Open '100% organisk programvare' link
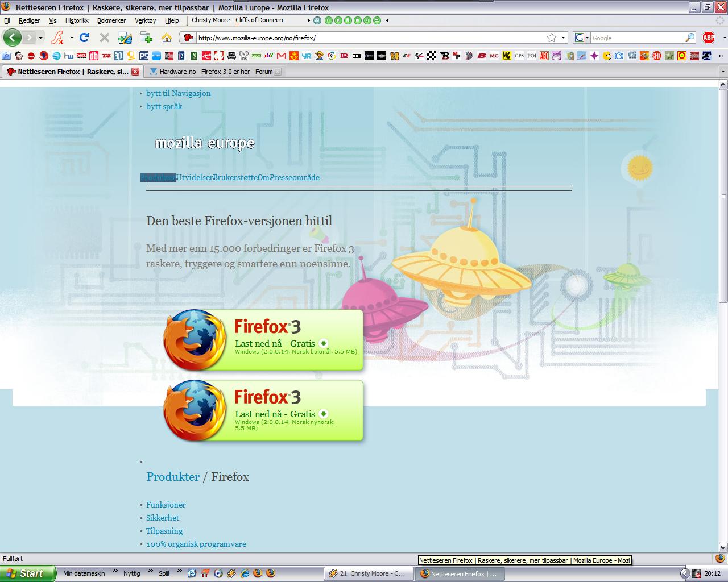Image resolution: width=728 pixels, height=582 pixels. tap(196, 544)
